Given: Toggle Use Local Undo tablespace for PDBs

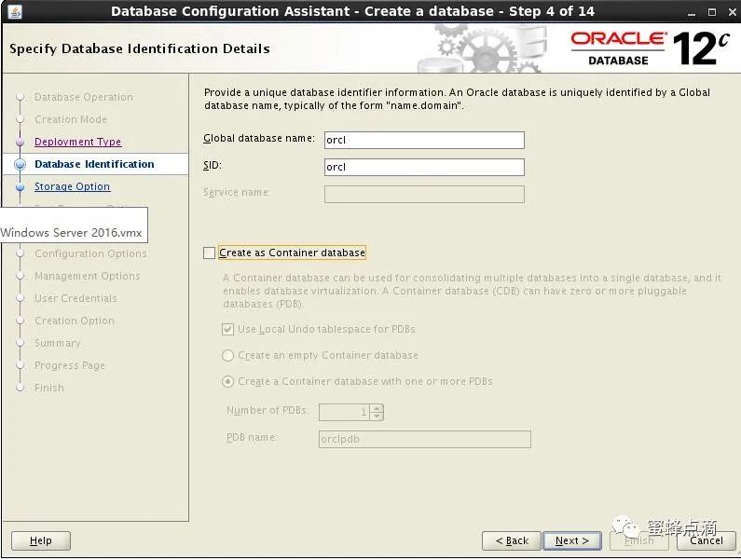Looking at the screenshot, I should 227,329.
